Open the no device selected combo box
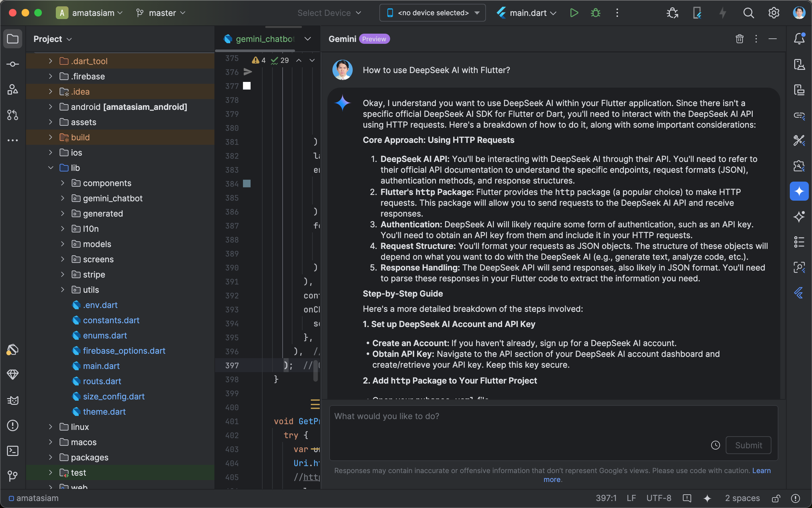 [433, 13]
